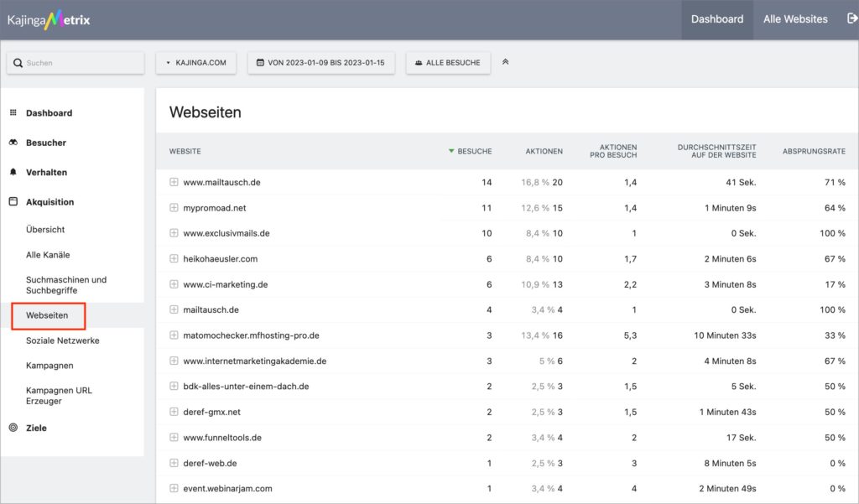
Task: Open the date range selector
Action: (x=321, y=62)
